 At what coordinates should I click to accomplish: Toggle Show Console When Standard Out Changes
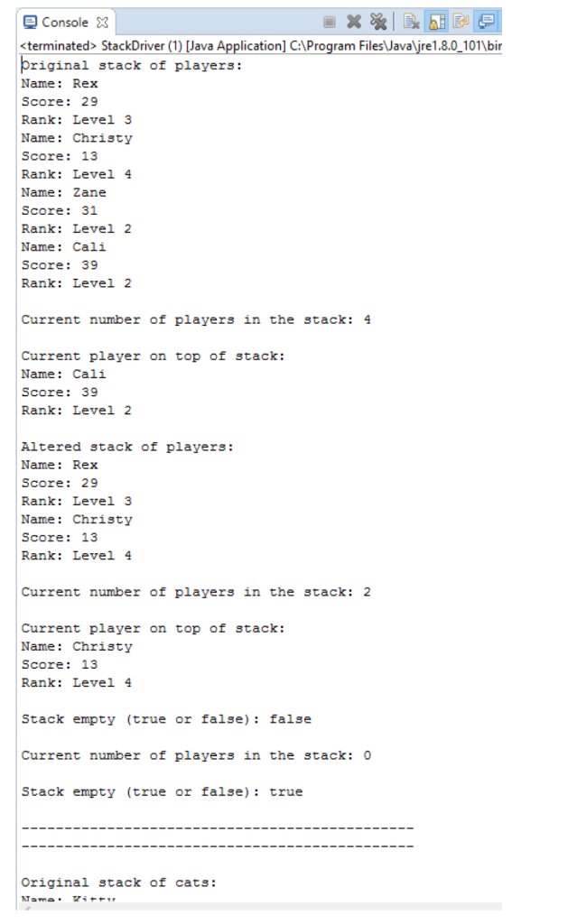point(487,23)
